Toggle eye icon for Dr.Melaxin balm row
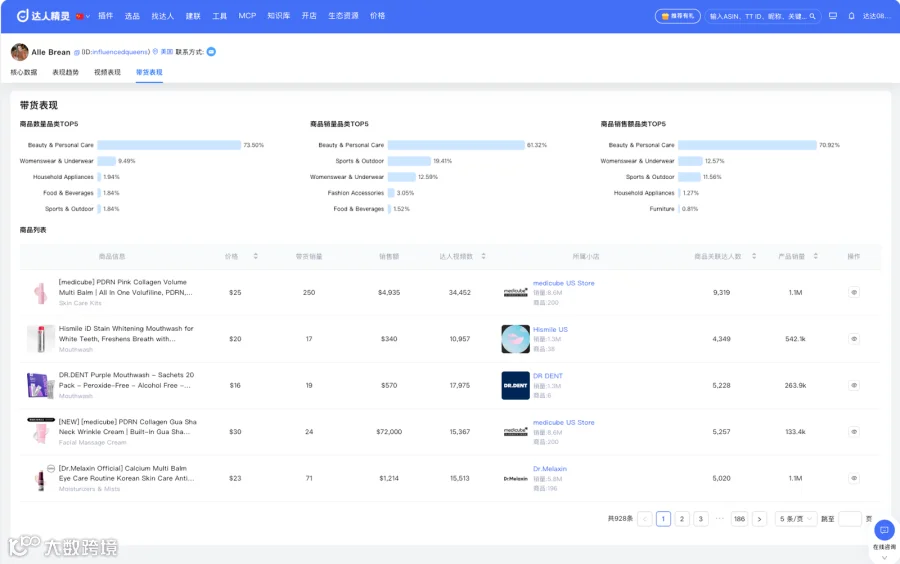Screen dimensions: 900x564 point(854,478)
